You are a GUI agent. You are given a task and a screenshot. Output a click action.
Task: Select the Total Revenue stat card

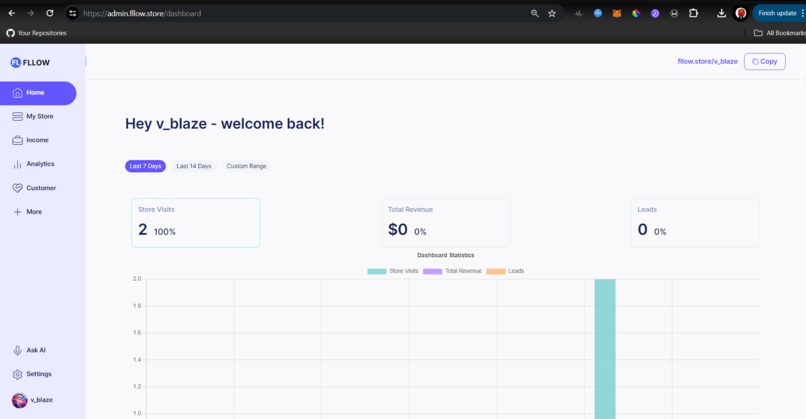[445, 223]
